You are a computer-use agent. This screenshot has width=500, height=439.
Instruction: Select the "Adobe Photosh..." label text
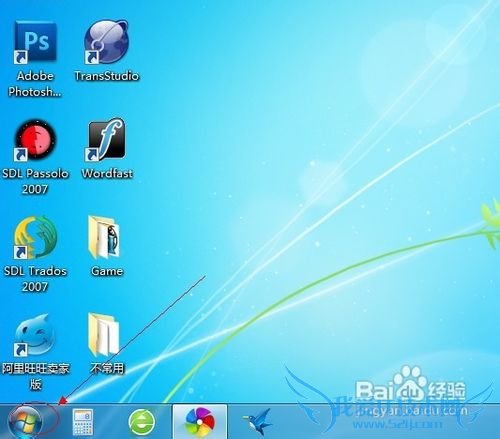click(35, 84)
